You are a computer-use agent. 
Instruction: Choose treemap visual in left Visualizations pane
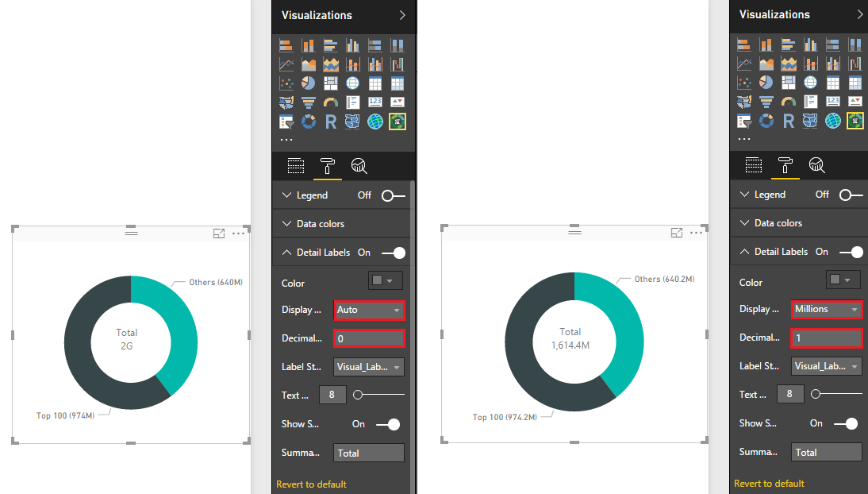[331, 83]
